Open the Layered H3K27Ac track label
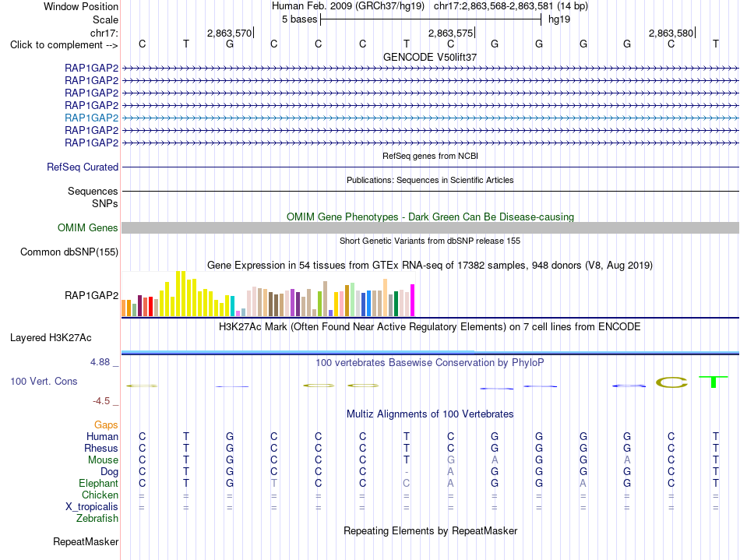The height and width of the screenshot is (560, 740). [51, 338]
